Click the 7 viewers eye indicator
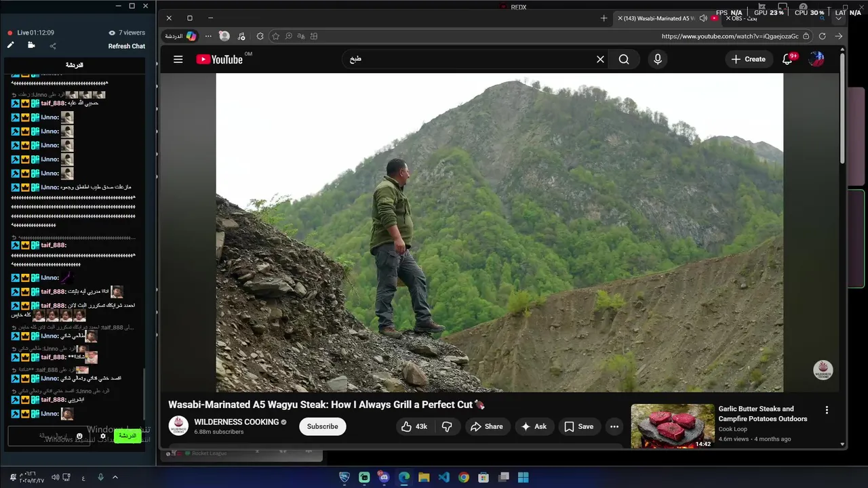Screen dimensions: 868x488 tap(127, 33)
